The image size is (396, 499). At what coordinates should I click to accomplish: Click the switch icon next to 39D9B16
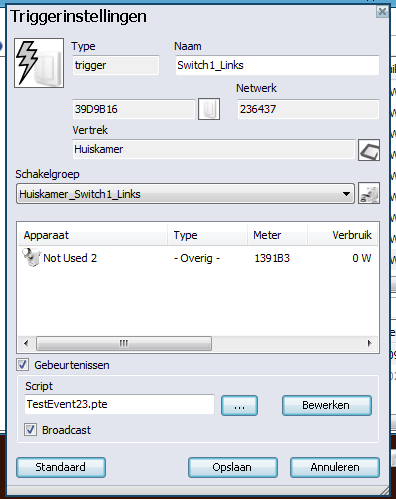click(x=209, y=109)
